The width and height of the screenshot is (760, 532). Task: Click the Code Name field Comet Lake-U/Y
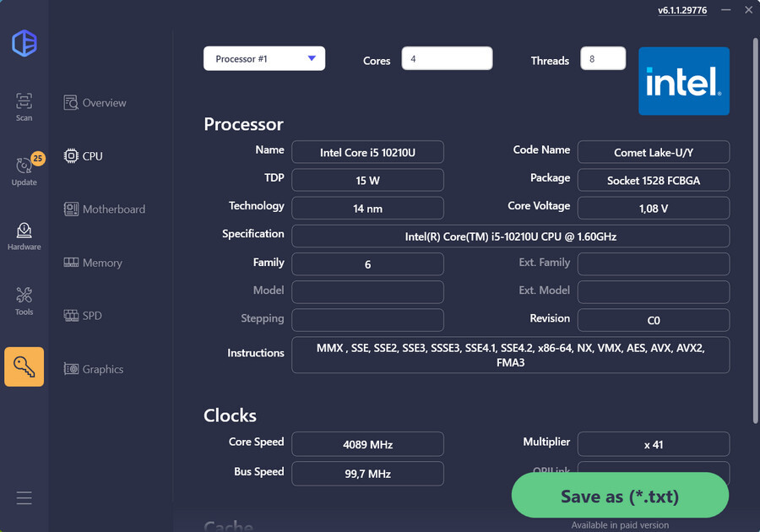pos(654,152)
